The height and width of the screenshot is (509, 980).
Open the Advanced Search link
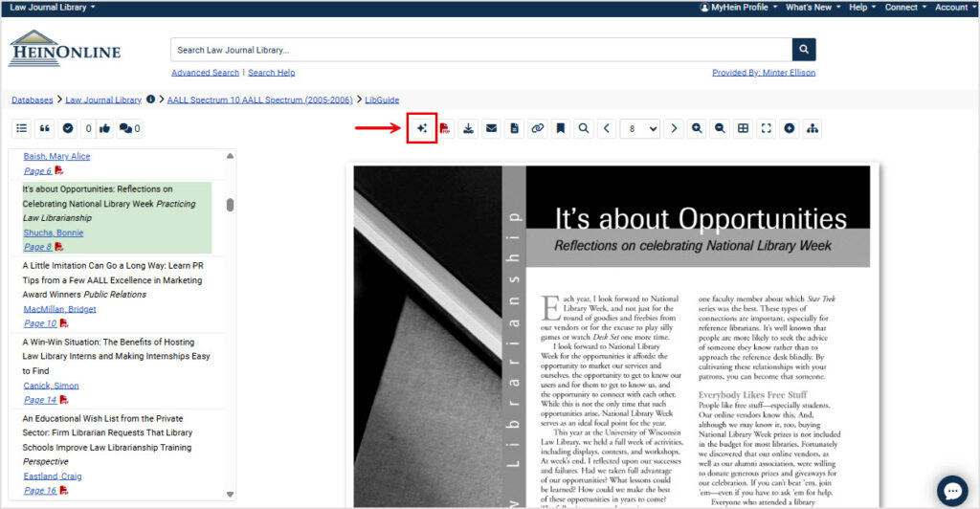[205, 73]
